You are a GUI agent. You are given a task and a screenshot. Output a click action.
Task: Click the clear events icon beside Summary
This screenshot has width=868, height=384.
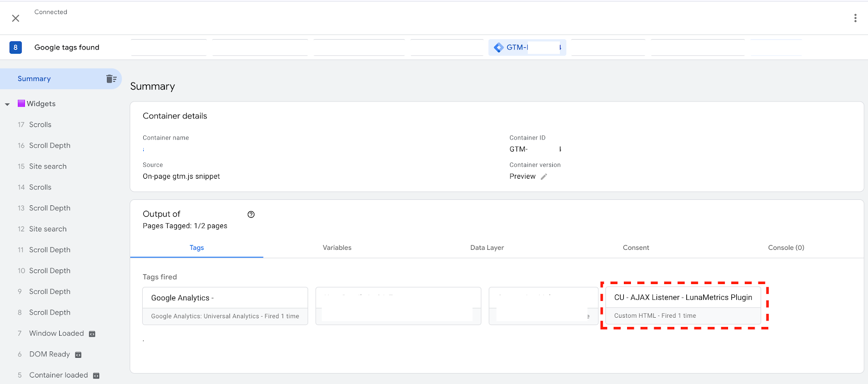(111, 79)
